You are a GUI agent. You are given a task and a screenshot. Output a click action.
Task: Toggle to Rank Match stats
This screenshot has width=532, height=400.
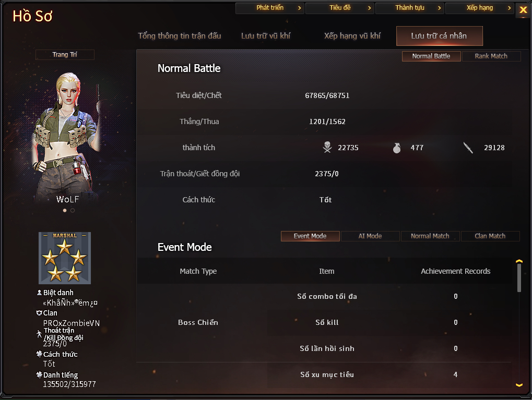(491, 56)
